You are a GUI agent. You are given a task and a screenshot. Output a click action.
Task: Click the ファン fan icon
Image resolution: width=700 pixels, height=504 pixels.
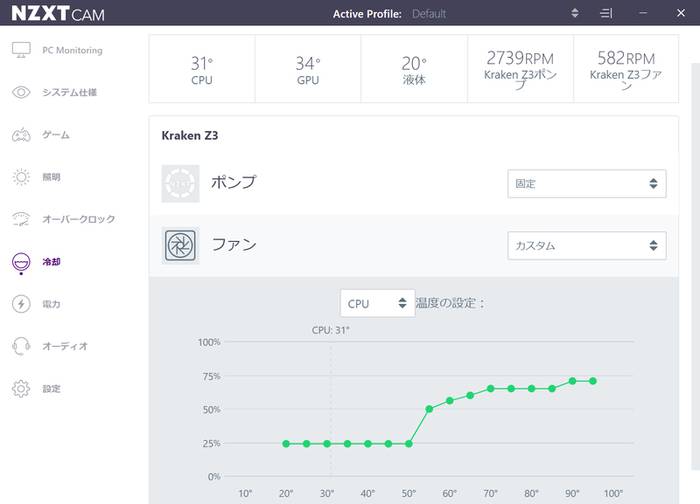pos(180,245)
